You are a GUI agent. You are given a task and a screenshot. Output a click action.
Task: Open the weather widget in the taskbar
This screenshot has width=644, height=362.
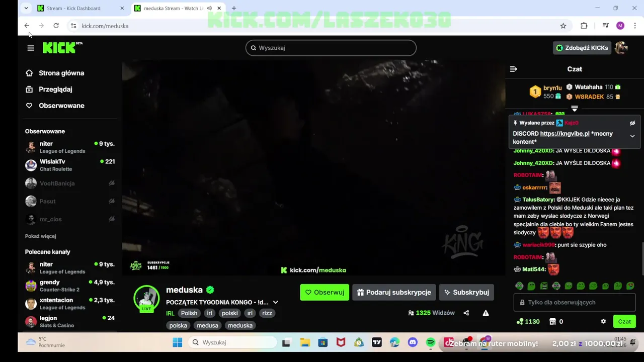coord(46,342)
